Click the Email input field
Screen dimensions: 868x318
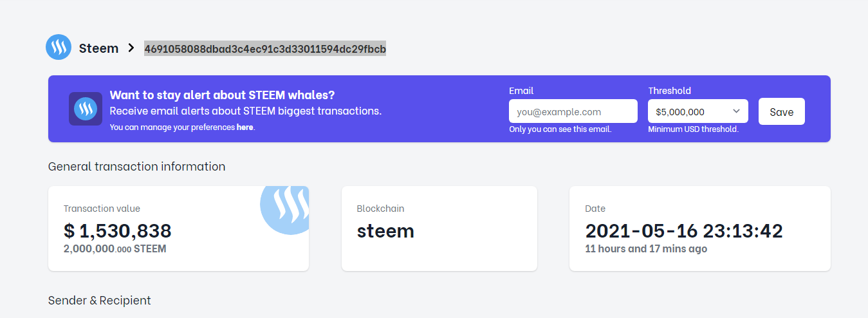pos(573,111)
